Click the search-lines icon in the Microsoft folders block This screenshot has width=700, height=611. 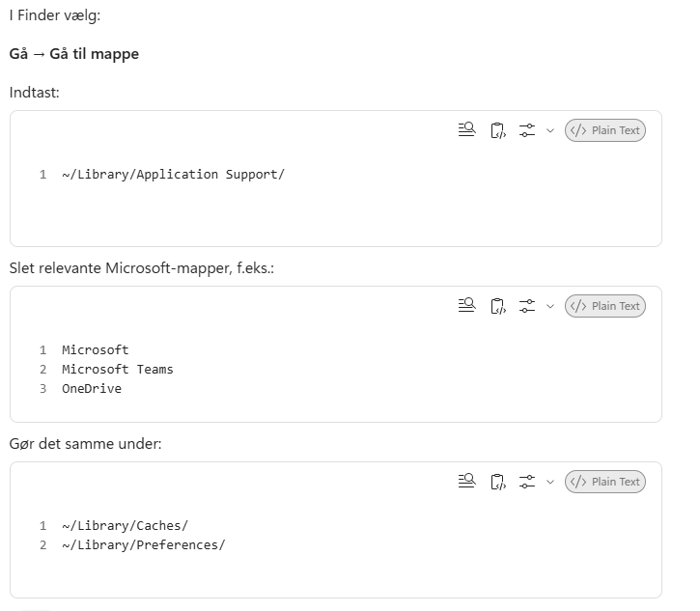point(467,306)
